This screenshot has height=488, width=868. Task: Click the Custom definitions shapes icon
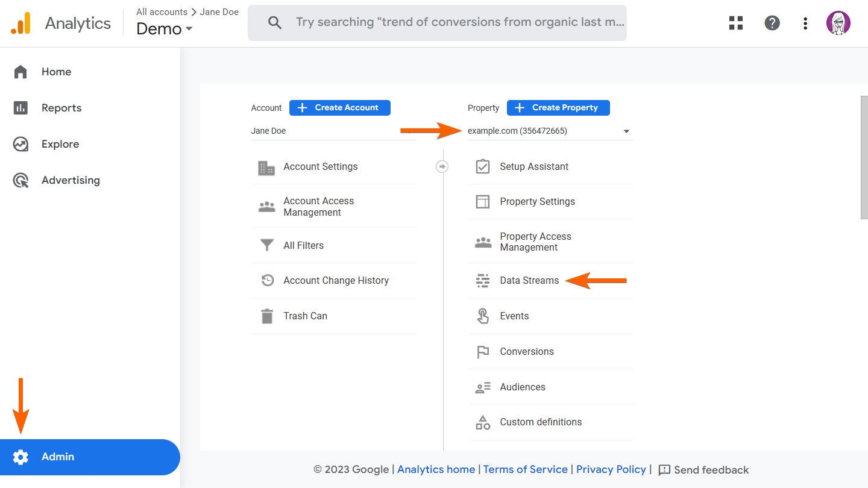(x=483, y=422)
